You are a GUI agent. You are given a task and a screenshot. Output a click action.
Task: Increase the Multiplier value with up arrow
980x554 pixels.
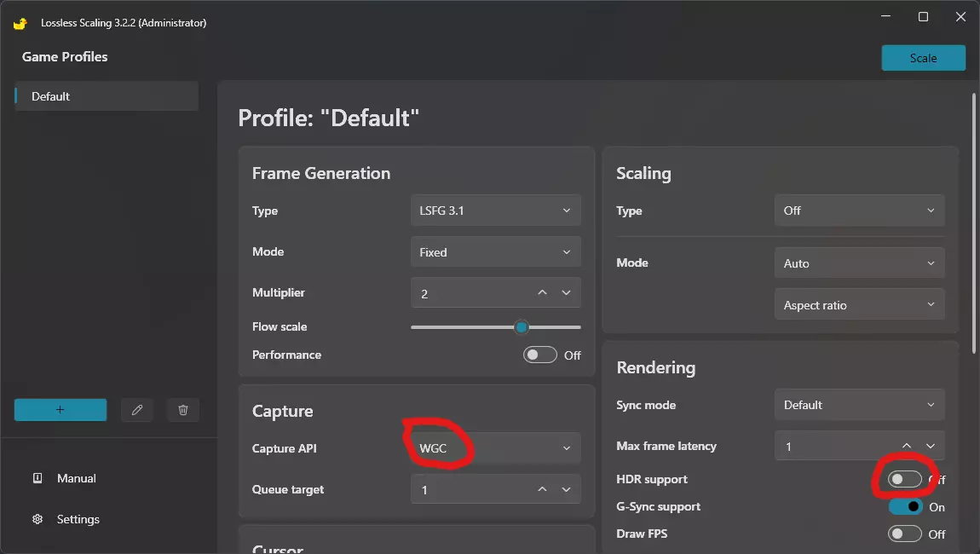[x=542, y=293]
